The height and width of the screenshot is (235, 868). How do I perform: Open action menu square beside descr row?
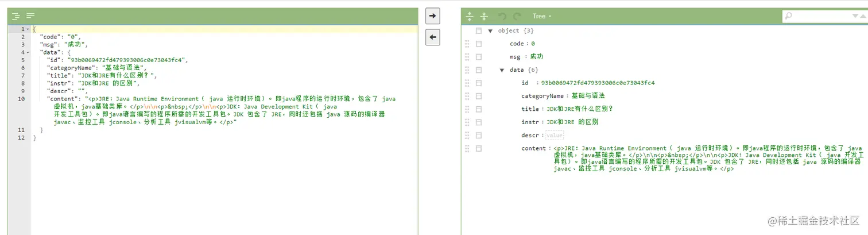479,135
